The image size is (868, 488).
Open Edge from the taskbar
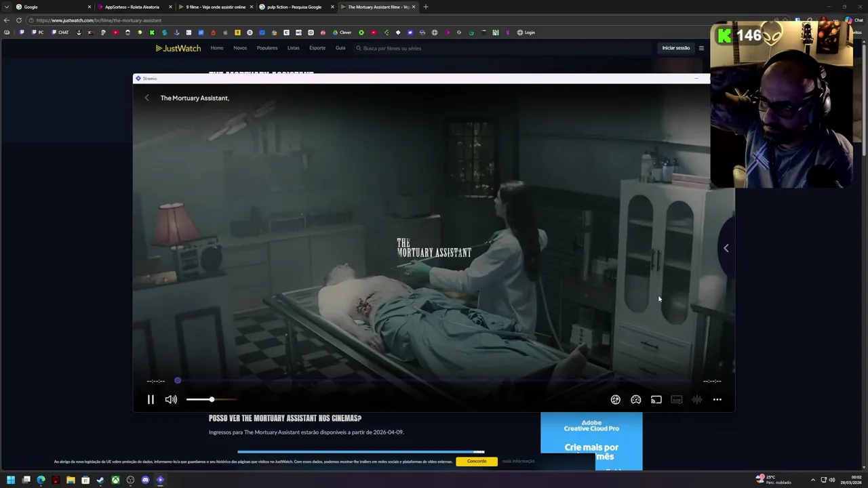coord(41,480)
